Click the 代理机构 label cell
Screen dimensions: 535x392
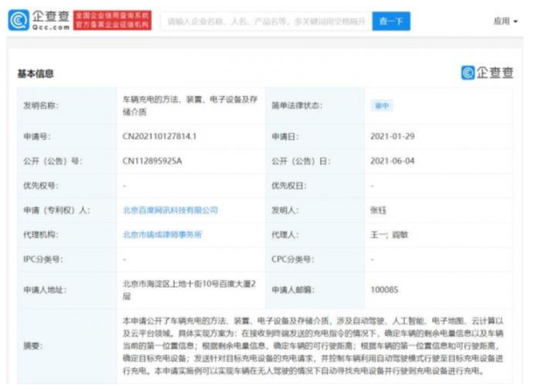pos(67,235)
